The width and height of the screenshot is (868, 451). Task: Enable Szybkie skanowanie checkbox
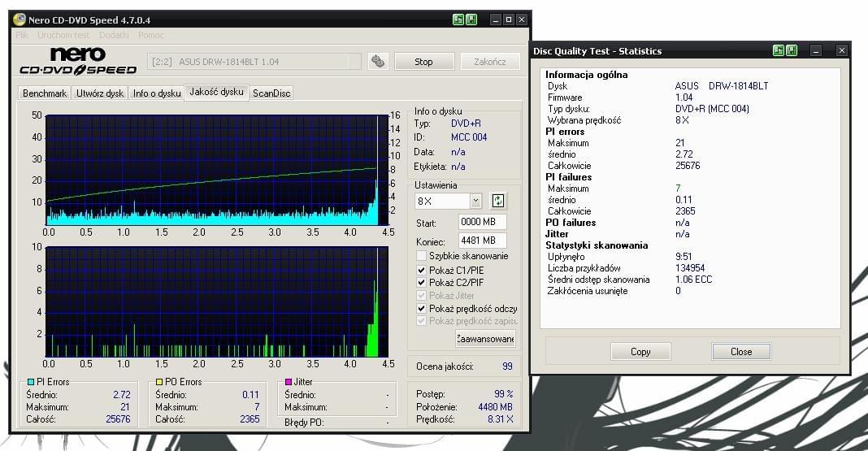coord(421,256)
